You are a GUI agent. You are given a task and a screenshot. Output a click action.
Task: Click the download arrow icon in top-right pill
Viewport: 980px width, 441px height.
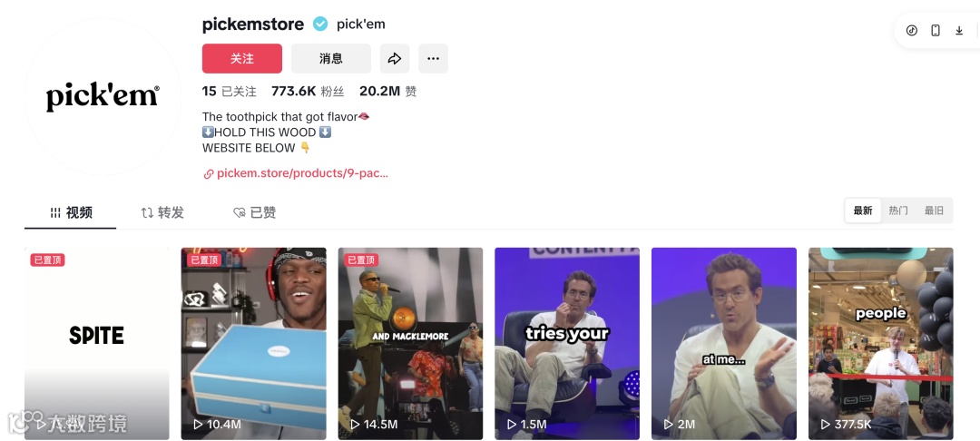click(x=959, y=31)
